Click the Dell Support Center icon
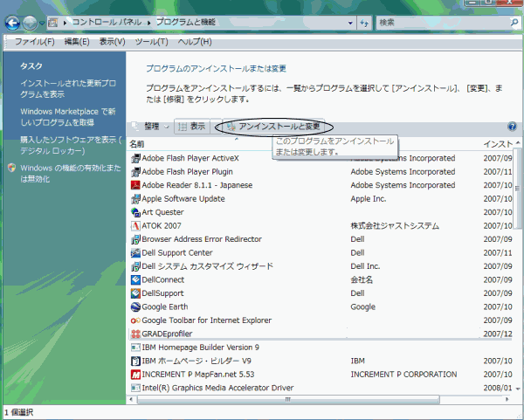The image size is (524, 420). (x=135, y=253)
